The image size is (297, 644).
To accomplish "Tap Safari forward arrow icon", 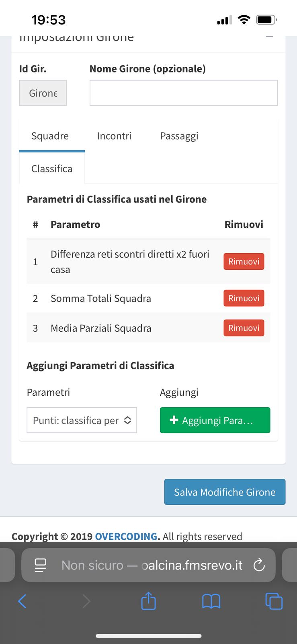I will [86, 601].
